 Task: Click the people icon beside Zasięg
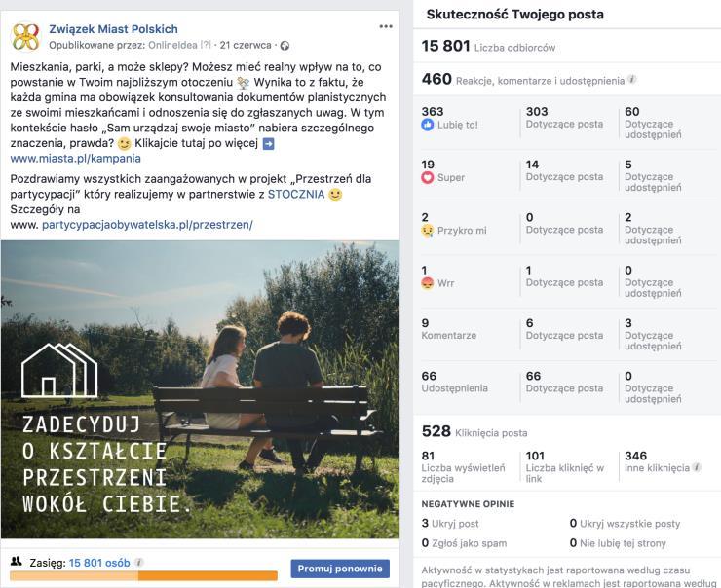[17, 562]
